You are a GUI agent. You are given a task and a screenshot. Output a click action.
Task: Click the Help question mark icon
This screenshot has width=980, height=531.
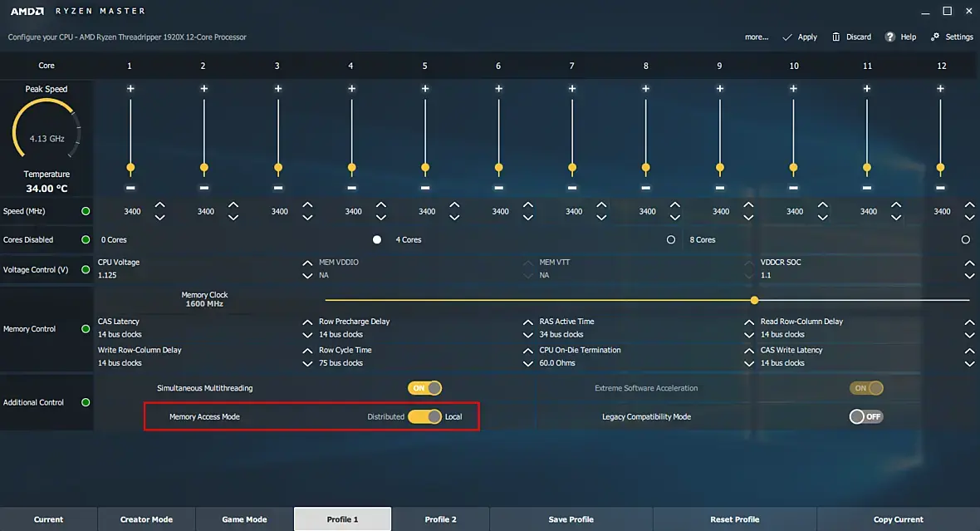click(890, 37)
